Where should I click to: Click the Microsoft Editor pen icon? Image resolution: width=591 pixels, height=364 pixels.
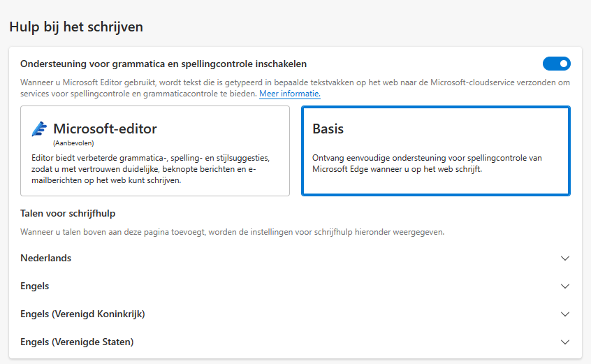pyautogui.click(x=39, y=129)
